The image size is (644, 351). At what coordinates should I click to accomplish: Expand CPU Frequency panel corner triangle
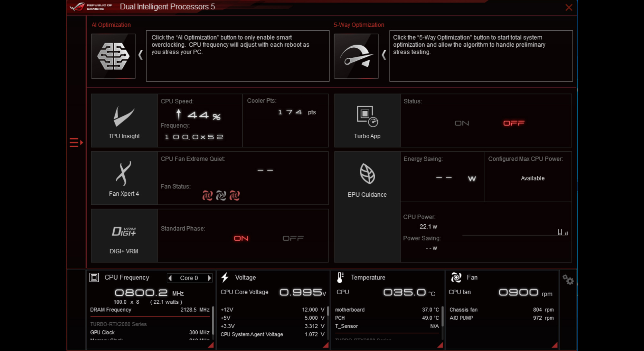pos(211,345)
